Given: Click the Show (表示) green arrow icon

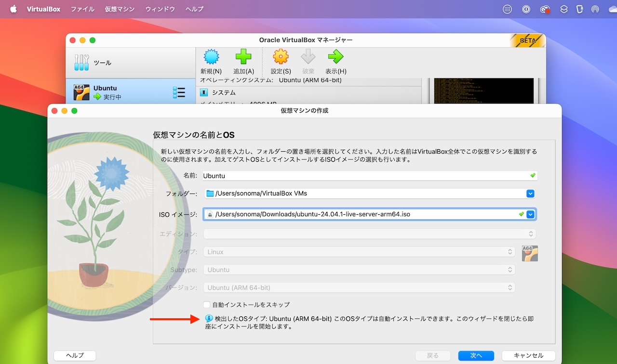Looking at the screenshot, I should [335, 57].
